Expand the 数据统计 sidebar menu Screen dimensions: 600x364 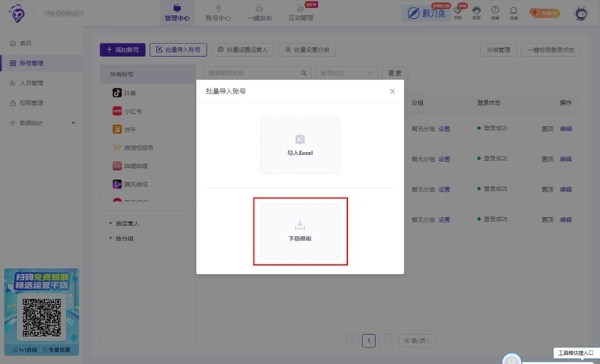41,123
